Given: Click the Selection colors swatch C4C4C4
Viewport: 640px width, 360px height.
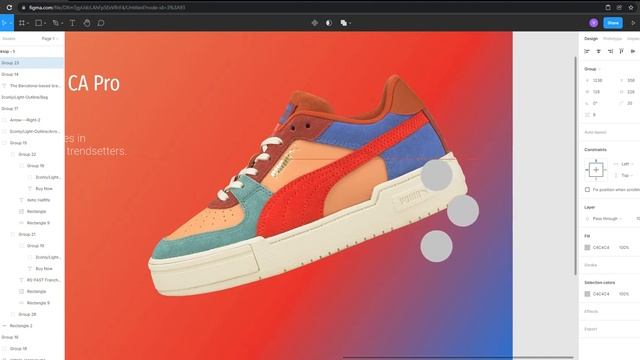Looking at the screenshot, I should click(587, 294).
